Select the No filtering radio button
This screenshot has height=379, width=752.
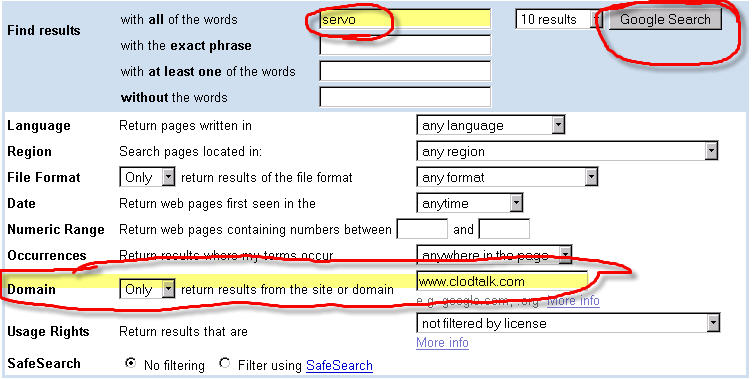(x=130, y=363)
